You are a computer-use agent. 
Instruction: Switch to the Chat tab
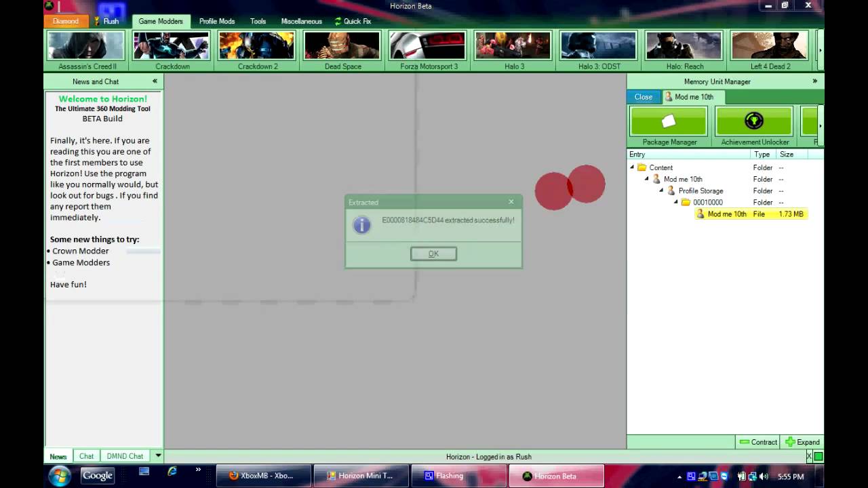87,456
